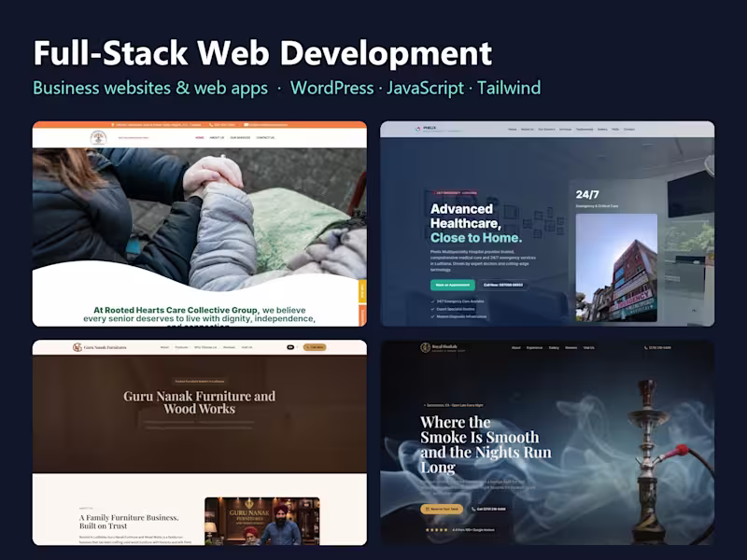Image resolution: width=747 pixels, height=560 pixels.
Task: Toggle the dark pill switch in the Guru Nanak header
Action: click(290, 347)
